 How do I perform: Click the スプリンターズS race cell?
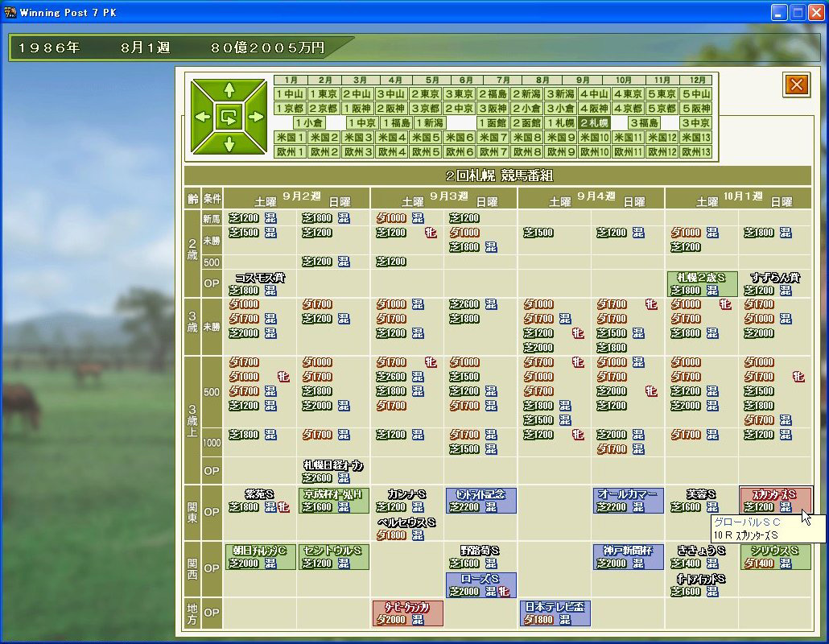(x=775, y=501)
